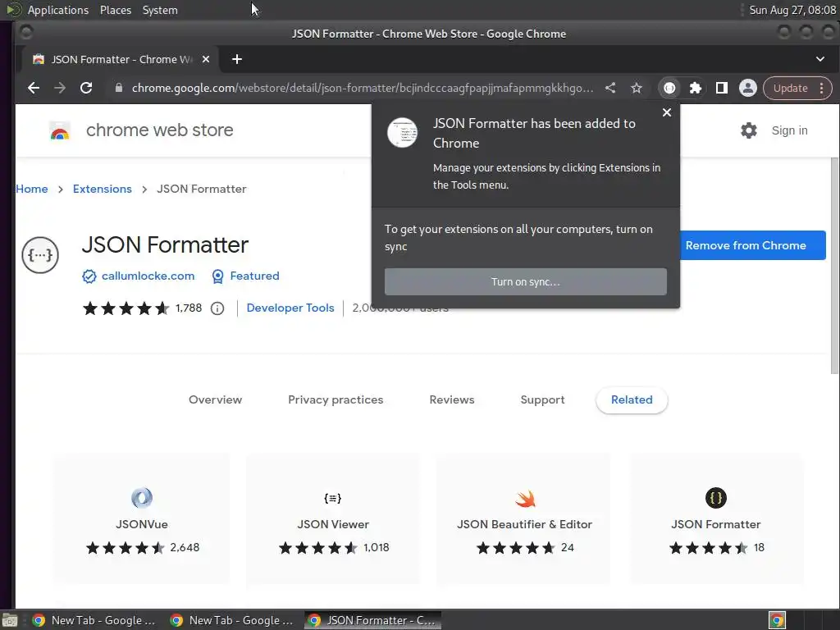Switch to Privacy practices tab
840x630 pixels.
click(336, 399)
